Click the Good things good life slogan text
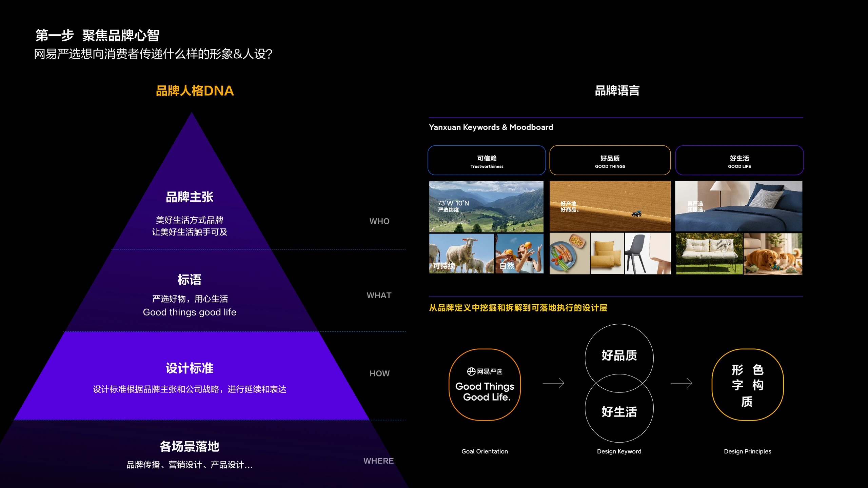868x488 pixels. click(190, 312)
